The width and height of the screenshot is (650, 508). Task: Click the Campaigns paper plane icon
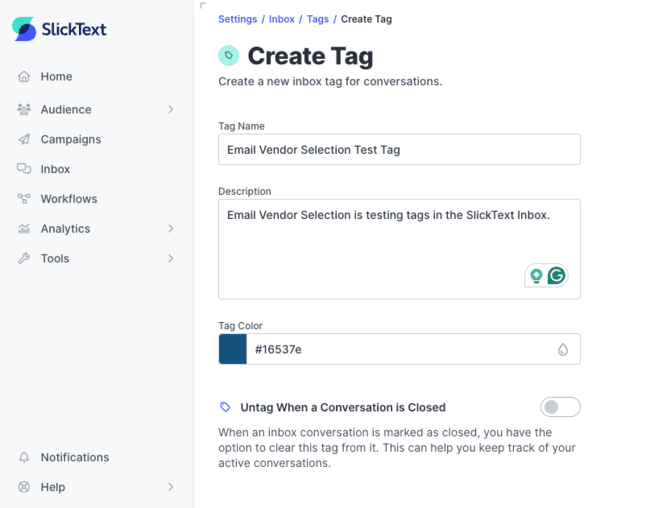24,139
